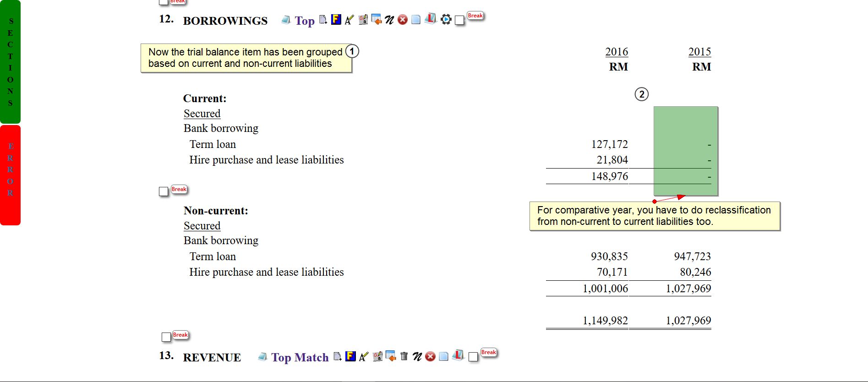Click the pencil A icon in REVENUE toolbar
The width and height of the screenshot is (868, 382).
364,356
